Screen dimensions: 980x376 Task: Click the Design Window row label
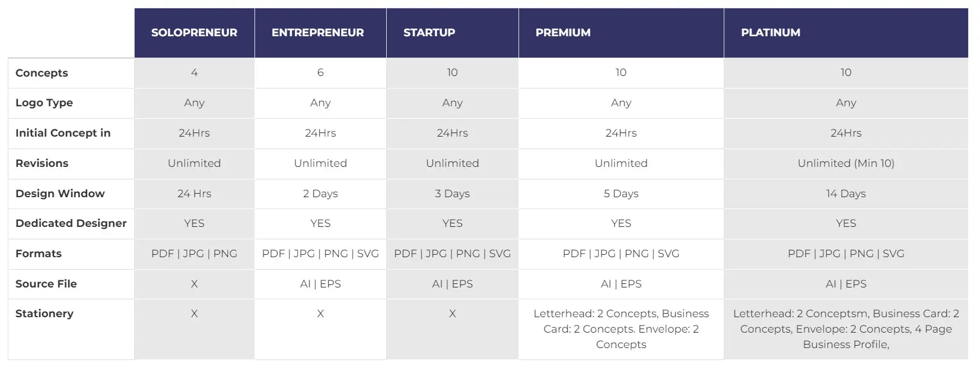pos(60,194)
